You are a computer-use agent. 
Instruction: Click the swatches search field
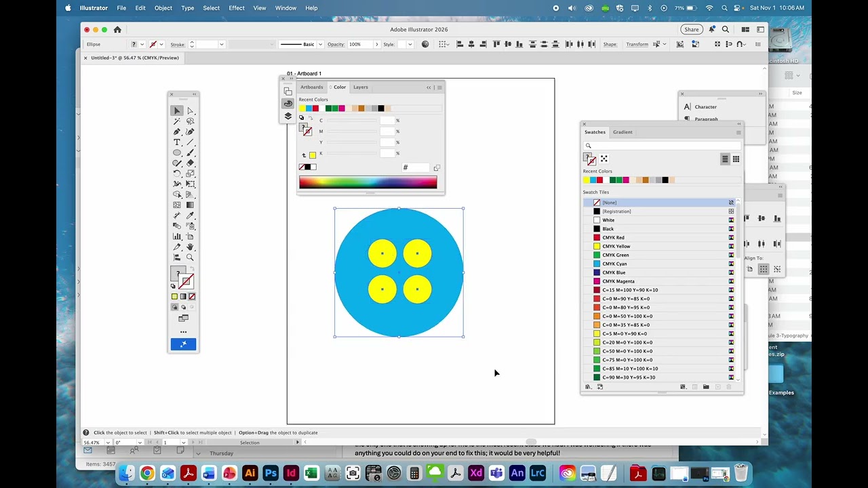pyautogui.click(x=661, y=146)
